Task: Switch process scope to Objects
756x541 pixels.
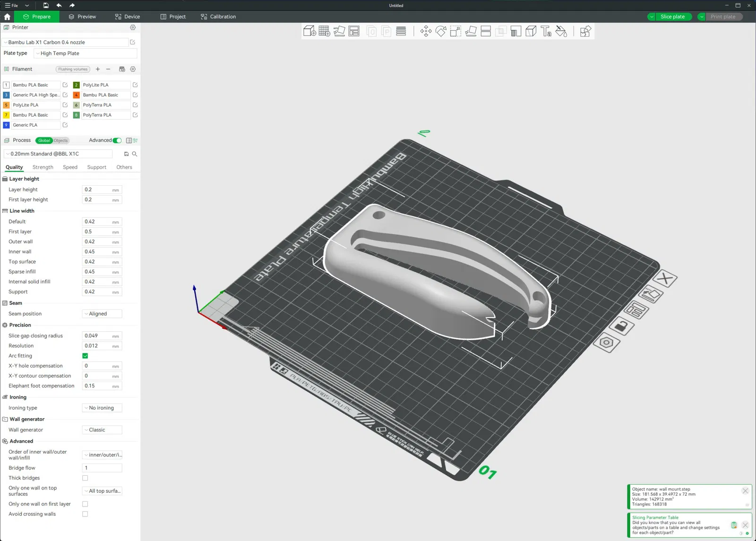Action: (x=60, y=140)
